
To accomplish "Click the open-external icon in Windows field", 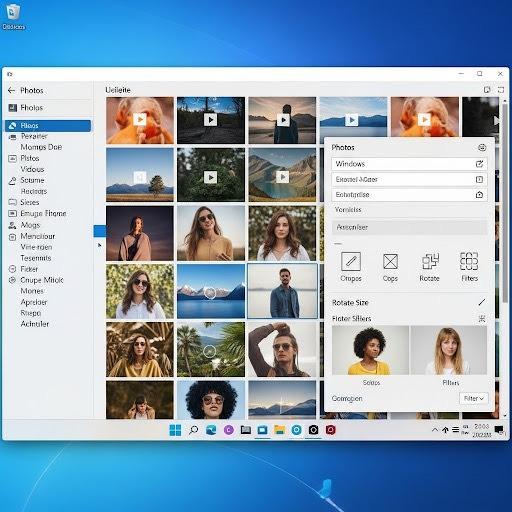I will (x=479, y=164).
